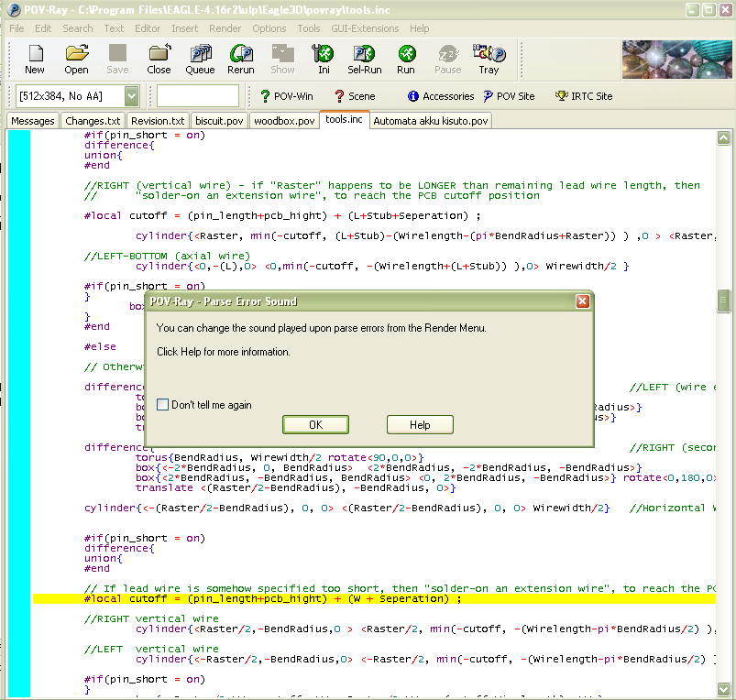This screenshot has width=736, height=700.
Task: Start rendering with the Run icon
Action: (406, 60)
